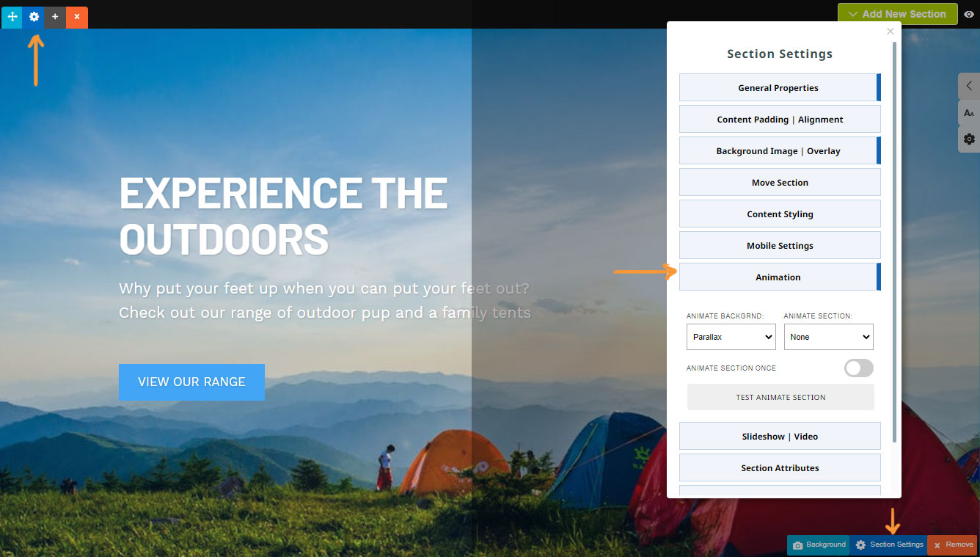The height and width of the screenshot is (557, 980).
Task: Enable the Animate Section Once toggle
Action: [x=858, y=368]
